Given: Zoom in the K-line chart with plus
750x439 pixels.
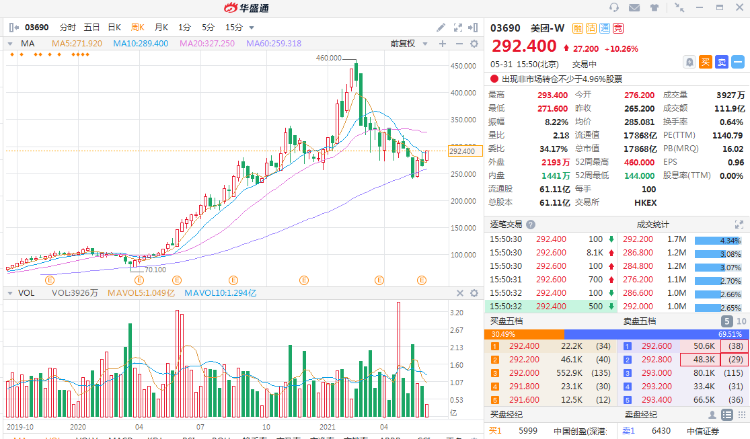Looking at the screenshot, I should (x=442, y=44).
